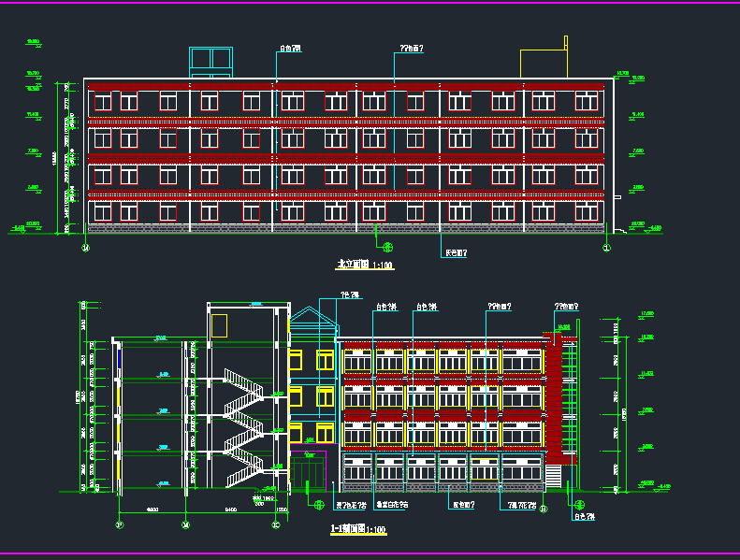Click the yellow rooftop pole on upper elevation
Screen dimensions: 740x560
click(x=566, y=55)
